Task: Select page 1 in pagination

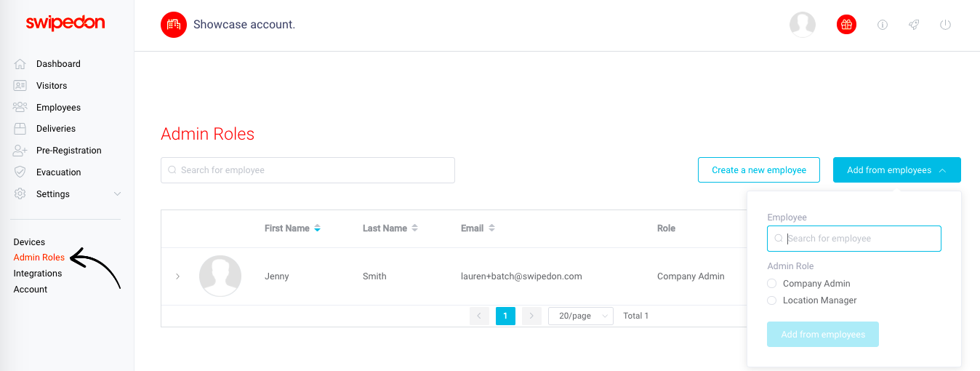Action: [x=506, y=316]
